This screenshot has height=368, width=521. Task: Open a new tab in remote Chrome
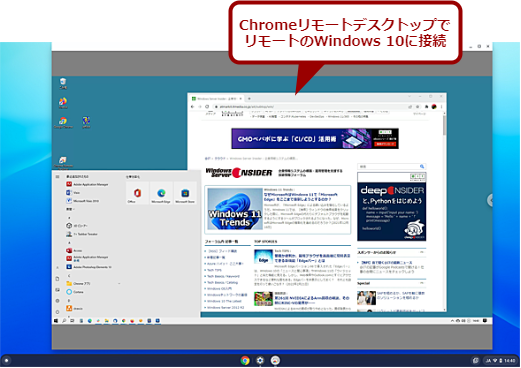coord(249,99)
